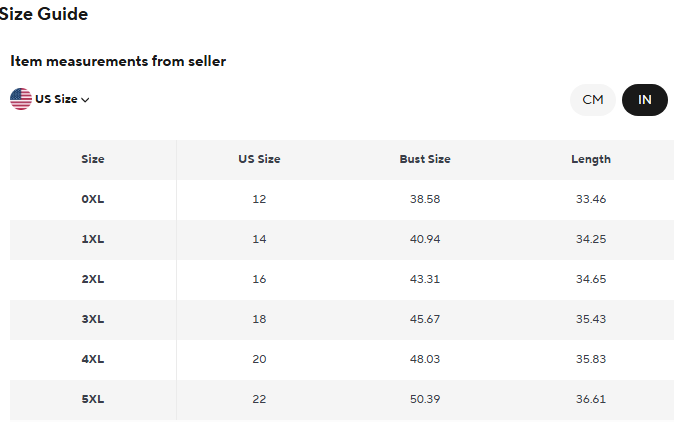This screenshot has height=422, width=686.
Task: Select the 3XL size row label
Action: (93, 319)
